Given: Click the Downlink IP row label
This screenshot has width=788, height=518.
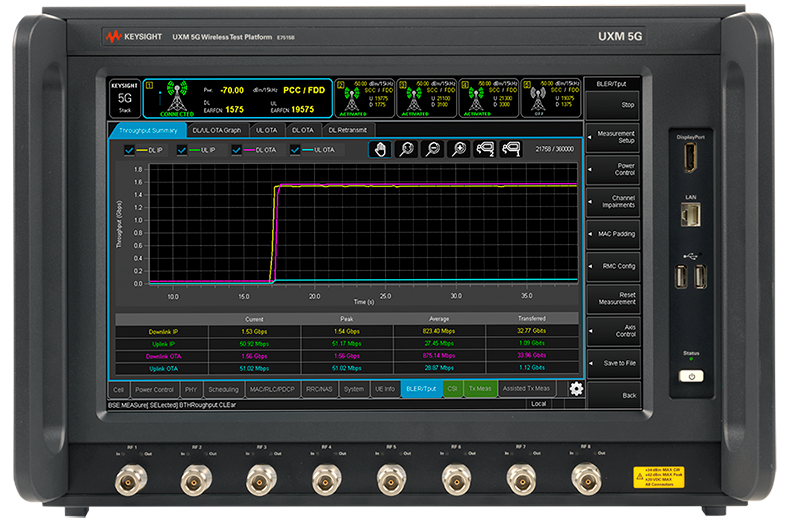Looking at the screenshot, I should pyautogui.click(x=163, y=332).
